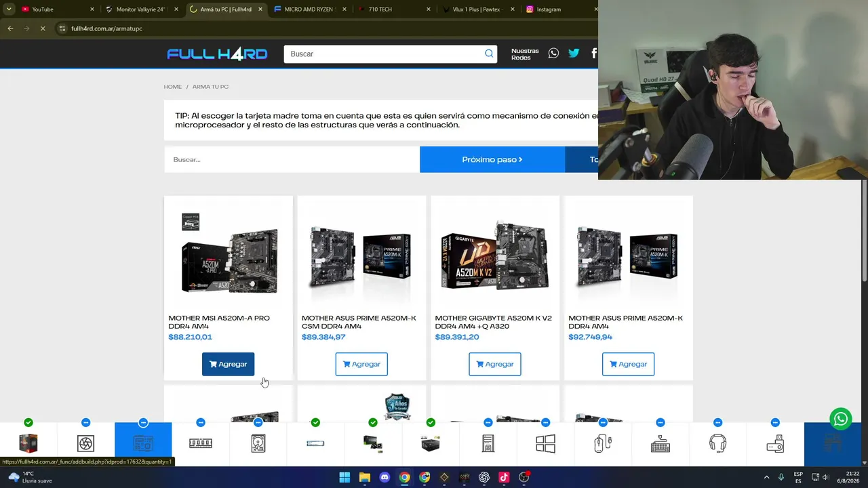The width and height of the screenshot is (868, 488).
Task: Open the power supply build step
Action: pyautogui.click(x=430, y=443)
